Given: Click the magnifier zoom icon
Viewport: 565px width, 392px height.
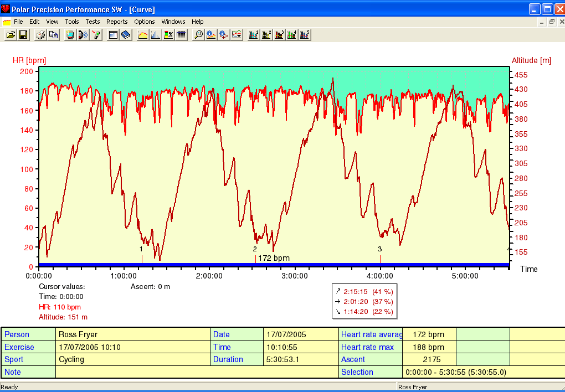Looking at the screenshot, I should coord(198,35).
